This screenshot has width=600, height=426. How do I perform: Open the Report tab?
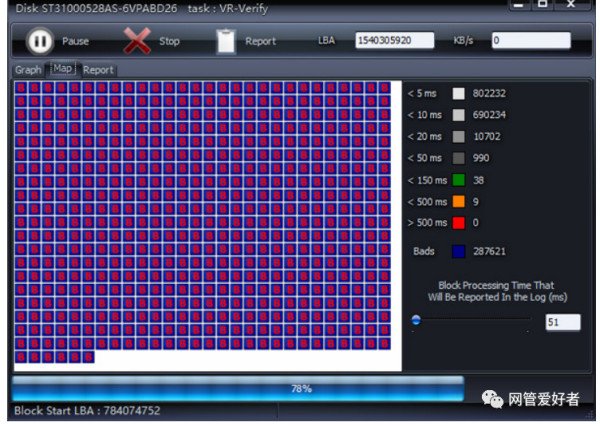coord(98,70)
